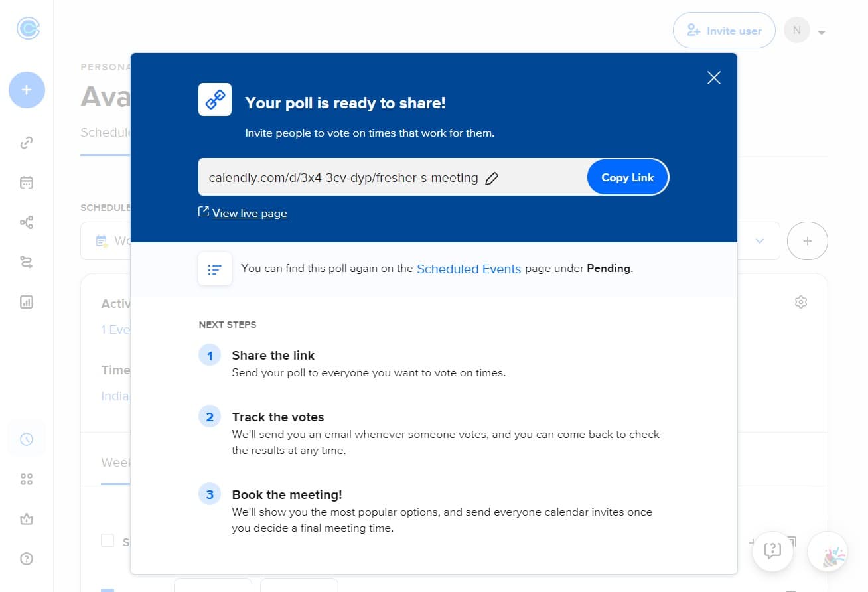Toggle the Sunday availability checkbox
Screen dimensions: 868x592
pos(108,541)
